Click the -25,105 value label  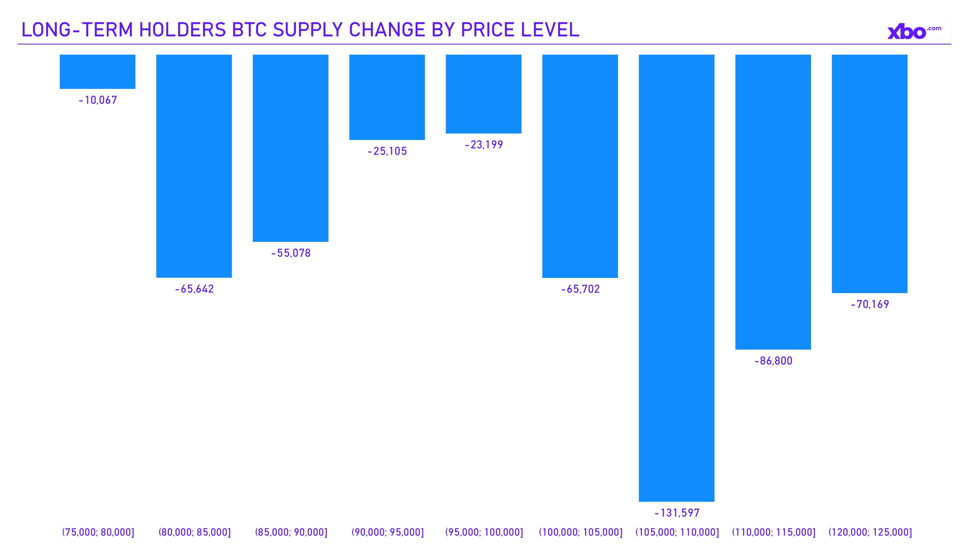coord(387,152)
